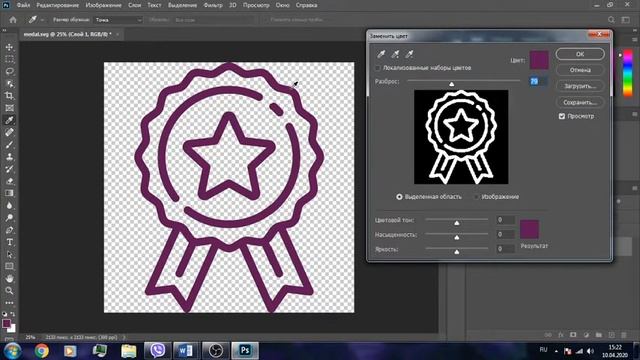
Task: Select the Rectangular Marquee tool
Action: [x=9, y=60]
